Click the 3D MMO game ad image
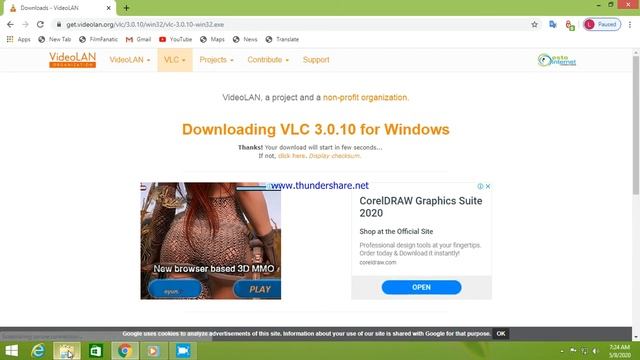This screenshot has width=640, height=360. (x=211, y=241)
